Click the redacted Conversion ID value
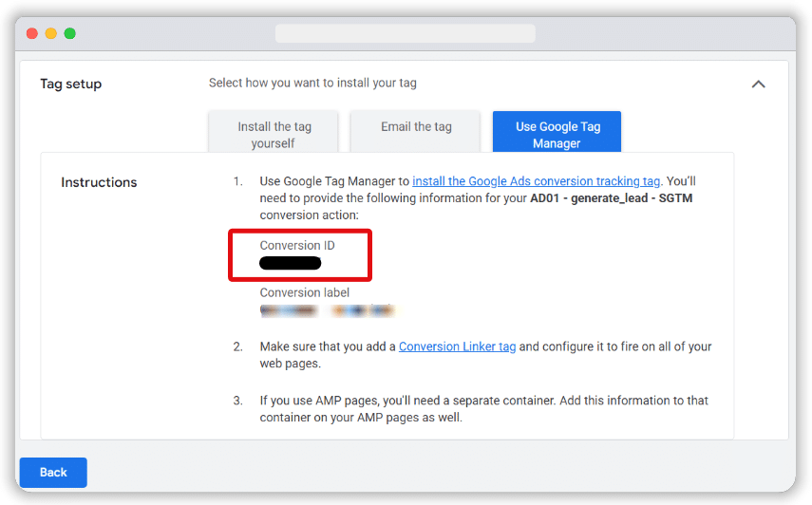 click(290, 263)
